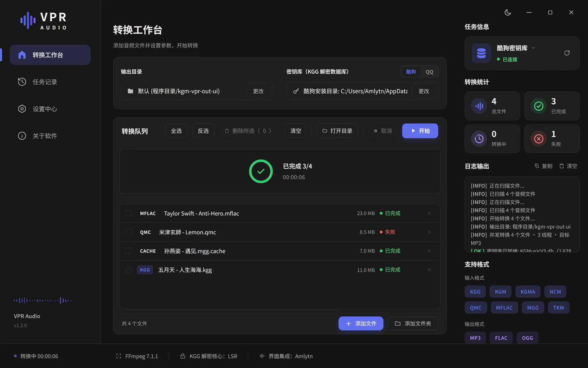This screenshot has width=588, height=368.
Task: Open 设置中心 in the sidebar
Action: point(50,109)
